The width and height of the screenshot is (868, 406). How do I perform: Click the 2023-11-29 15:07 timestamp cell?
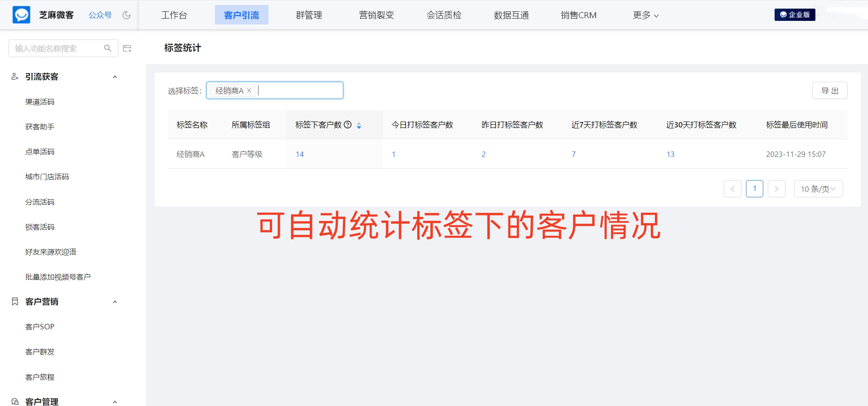pyautogui.click(x=796, y=154)
